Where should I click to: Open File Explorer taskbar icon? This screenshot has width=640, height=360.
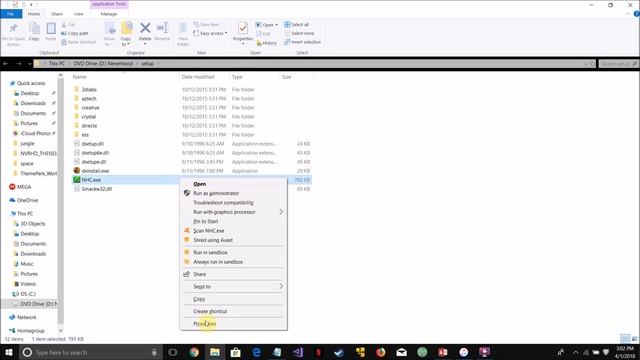(215, 352)
